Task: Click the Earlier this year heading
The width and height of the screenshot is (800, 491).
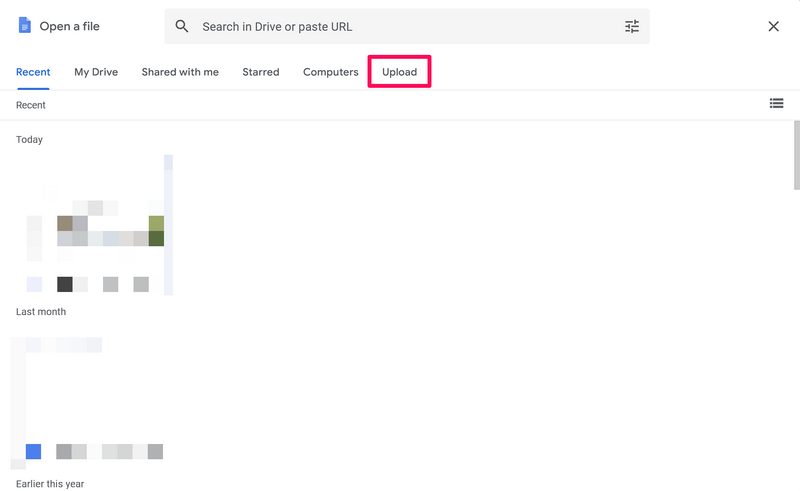Action: (50, 484)
